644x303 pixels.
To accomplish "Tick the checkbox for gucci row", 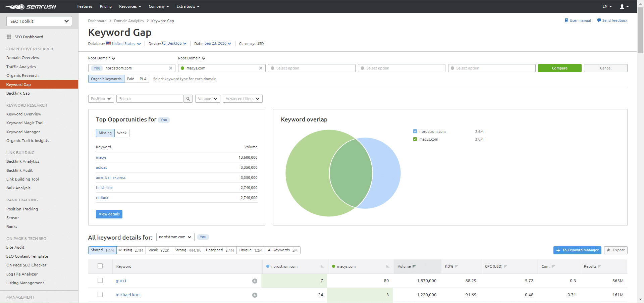I will 100,281.
